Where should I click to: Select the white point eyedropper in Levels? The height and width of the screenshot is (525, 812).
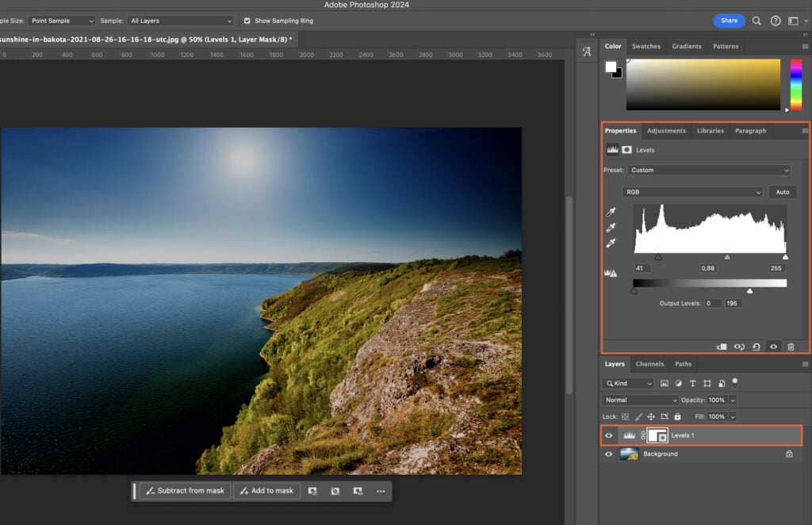click(x=610, y=243)
